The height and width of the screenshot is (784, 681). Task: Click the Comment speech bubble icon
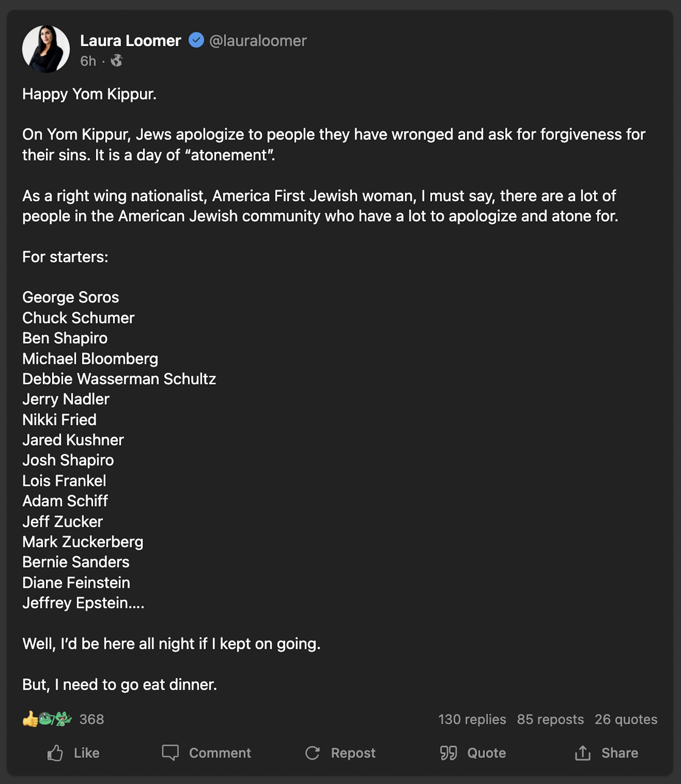[x=170, y=753]
